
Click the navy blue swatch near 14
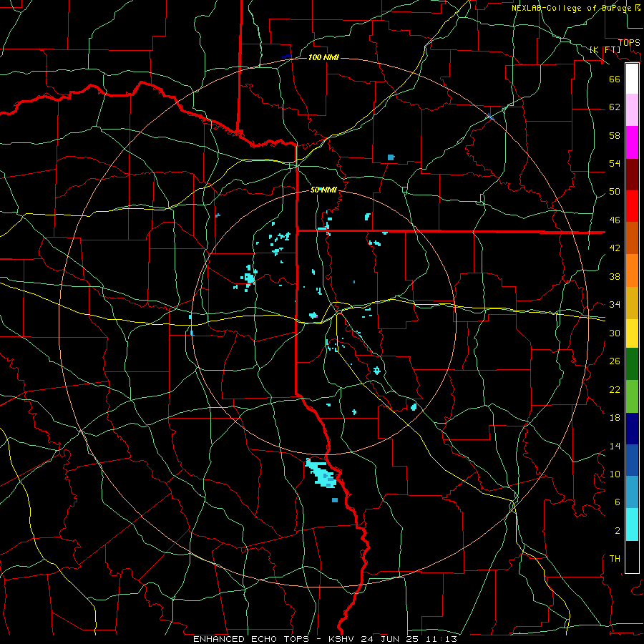click(632, 429)
